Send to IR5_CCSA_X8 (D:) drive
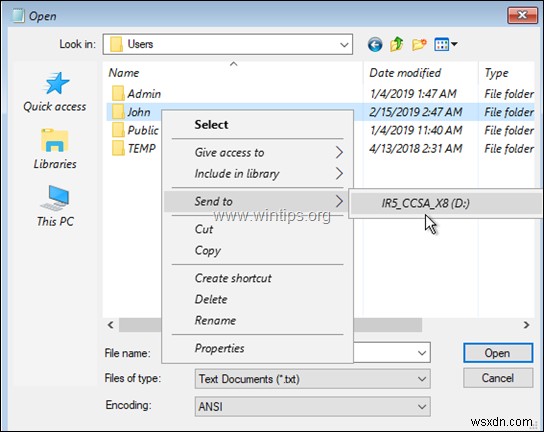Image resolution: width=544 pixels, height=432 pixels. click(446, 203)
